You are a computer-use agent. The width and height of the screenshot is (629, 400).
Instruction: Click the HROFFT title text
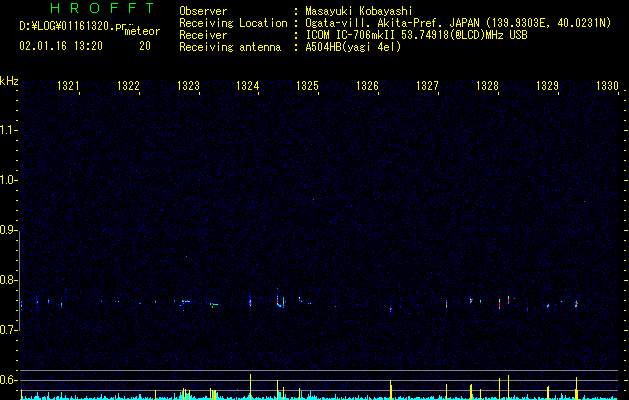(102, 8)
